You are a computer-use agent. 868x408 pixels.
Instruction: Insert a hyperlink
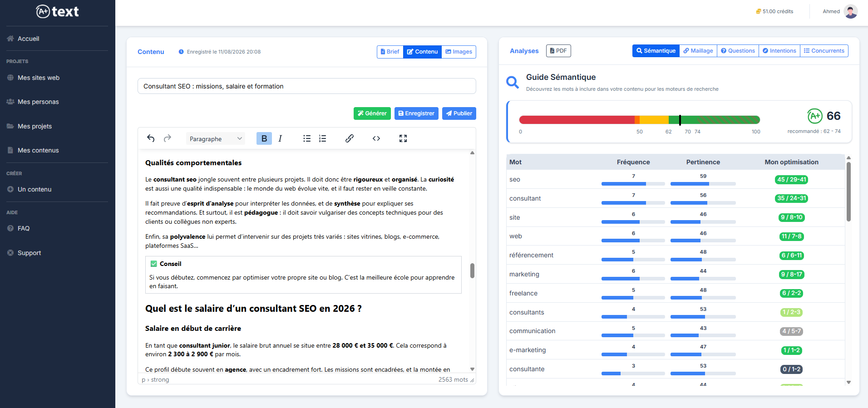[x=349, y=138]
